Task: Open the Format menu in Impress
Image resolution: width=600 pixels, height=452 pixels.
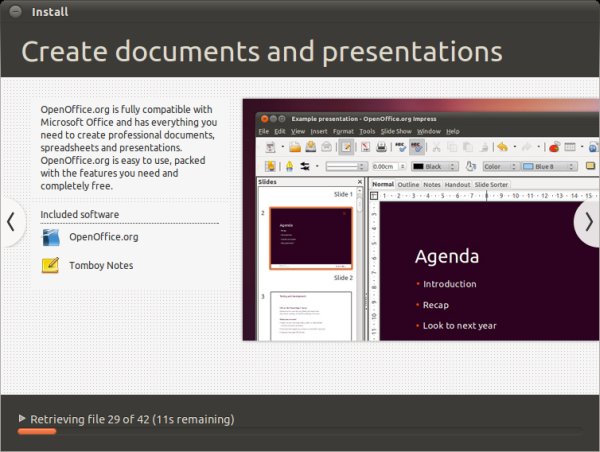Action: click(342, 131)
